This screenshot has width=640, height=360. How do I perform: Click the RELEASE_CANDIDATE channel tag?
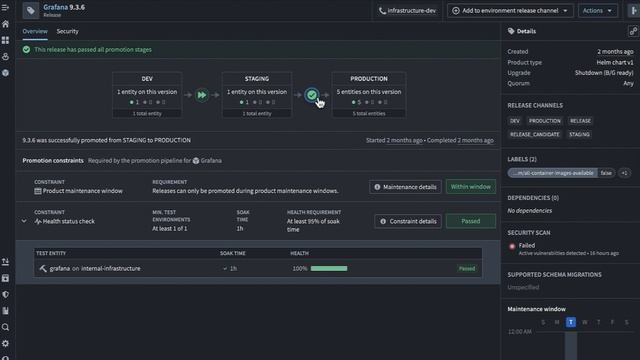(x=535, y=134)
